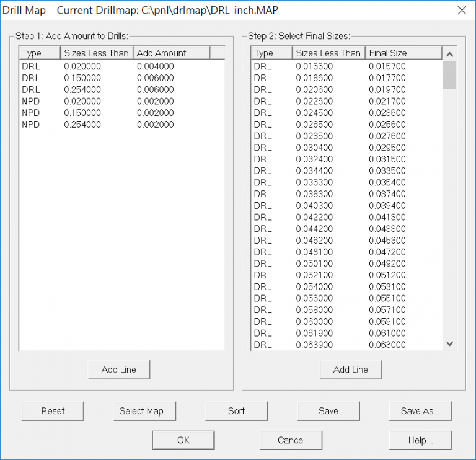Screen dimensions: 476x460
Task: Confirm with OK button
Action: 183,440
